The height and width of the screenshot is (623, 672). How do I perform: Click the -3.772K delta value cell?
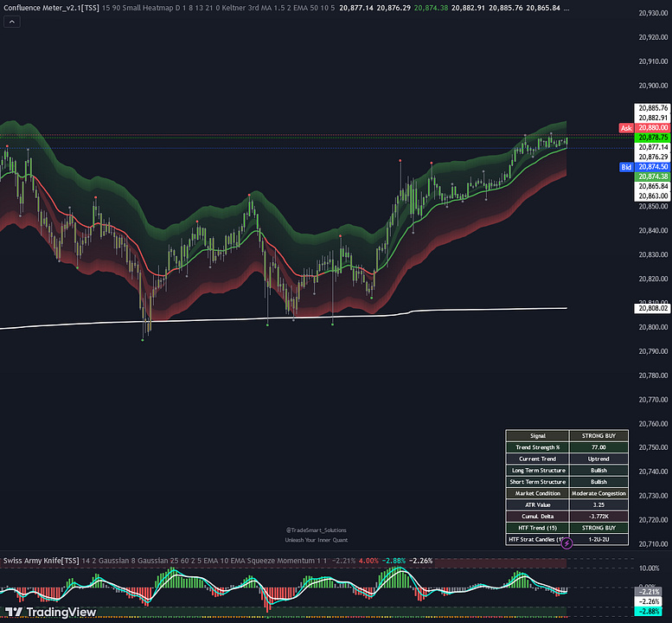[598, 517]
